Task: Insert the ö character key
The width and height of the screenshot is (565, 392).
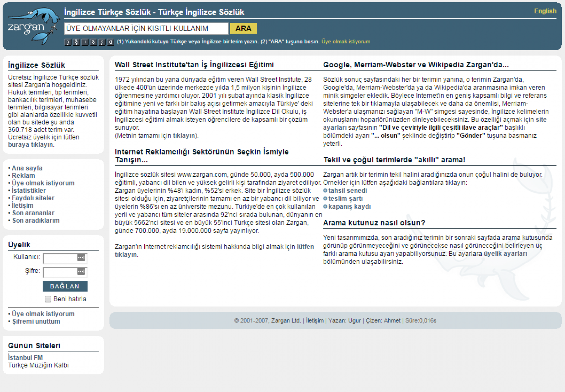Action: (x=93, y=42)
